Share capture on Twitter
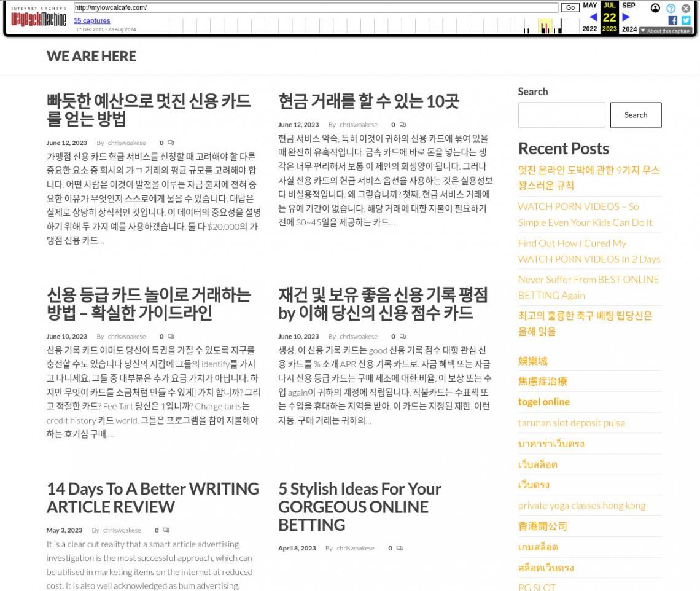700x591 pixels. tap(686, 20)
